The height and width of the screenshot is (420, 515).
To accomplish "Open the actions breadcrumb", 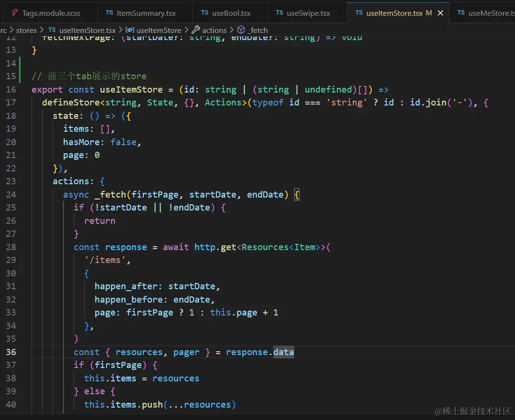I will point(214,30).
